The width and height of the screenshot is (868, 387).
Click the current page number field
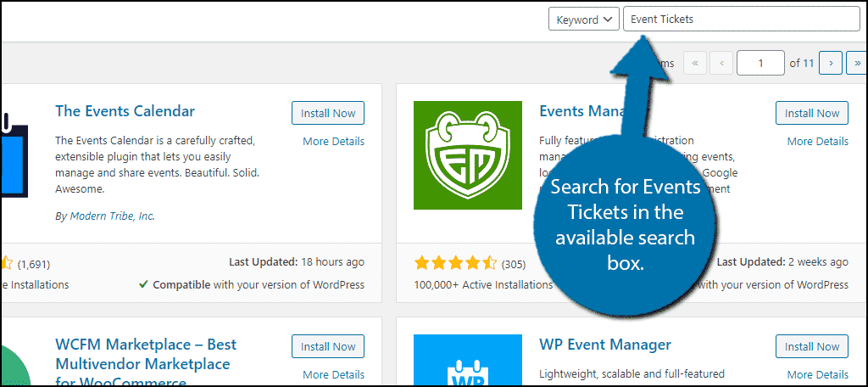[760, 63]
